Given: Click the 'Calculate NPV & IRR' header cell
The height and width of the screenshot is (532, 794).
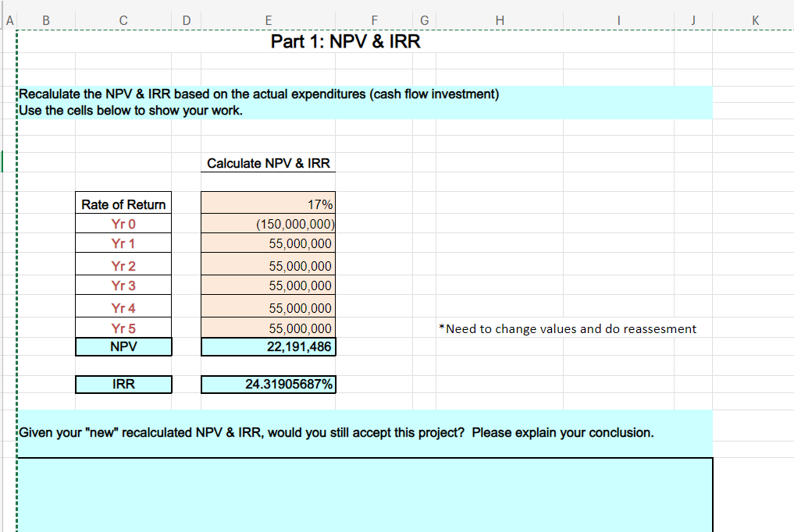Looking at the screenshot, I should click(x=268, y=163).
